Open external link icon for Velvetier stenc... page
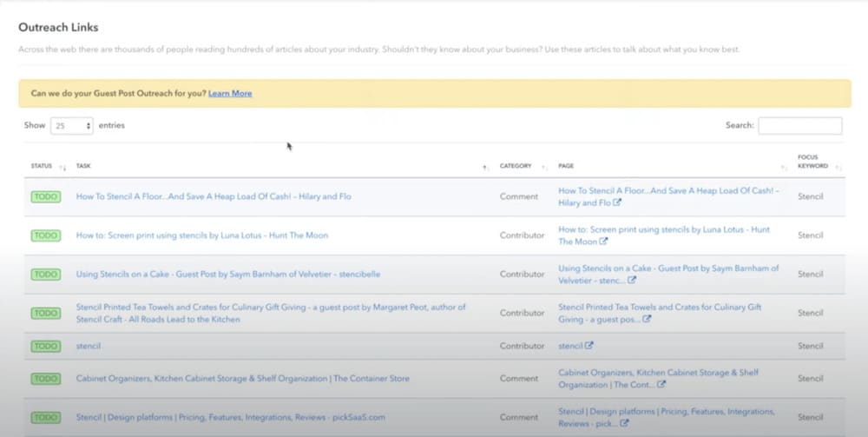The width and height of the screenshot is (868, 437). [632, 281]
